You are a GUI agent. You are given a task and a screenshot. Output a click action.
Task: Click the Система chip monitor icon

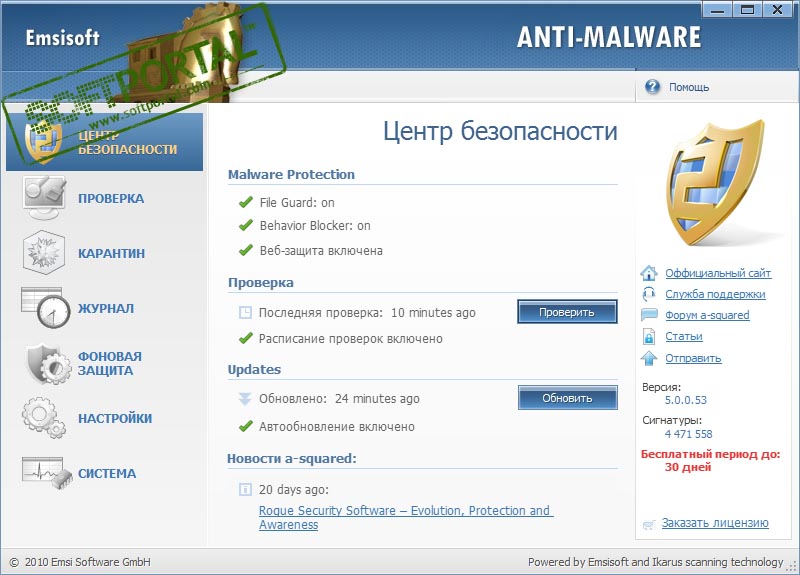click(x=46, y=473)
